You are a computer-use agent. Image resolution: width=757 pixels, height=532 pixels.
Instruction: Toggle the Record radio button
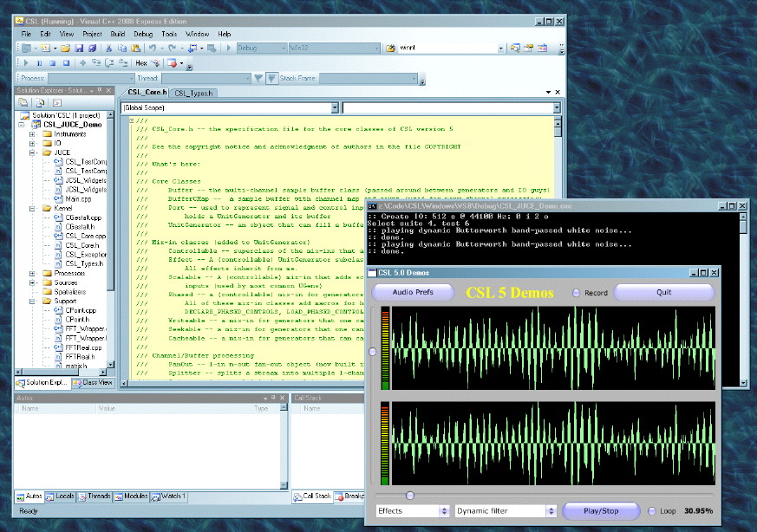(576, 293)
